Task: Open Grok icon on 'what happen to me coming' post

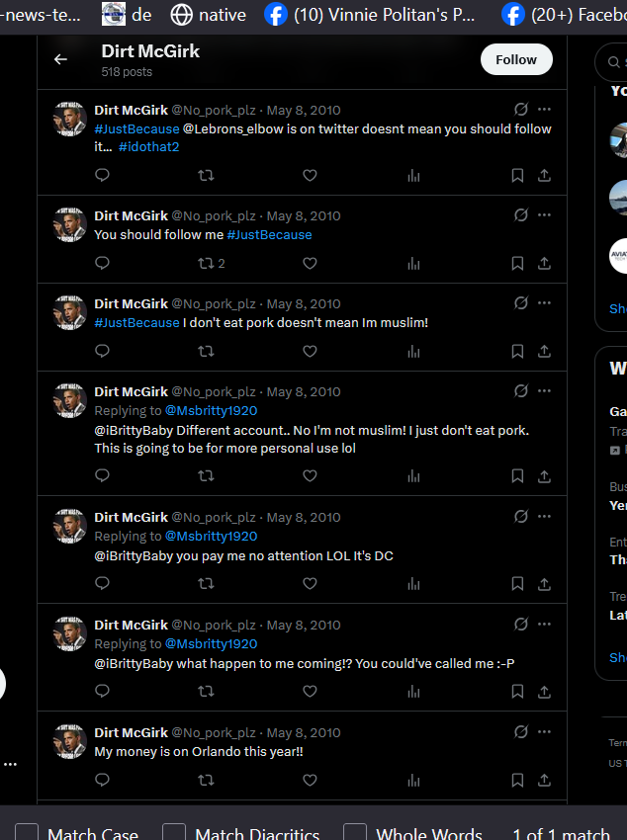Action: [x=521, y=625]
